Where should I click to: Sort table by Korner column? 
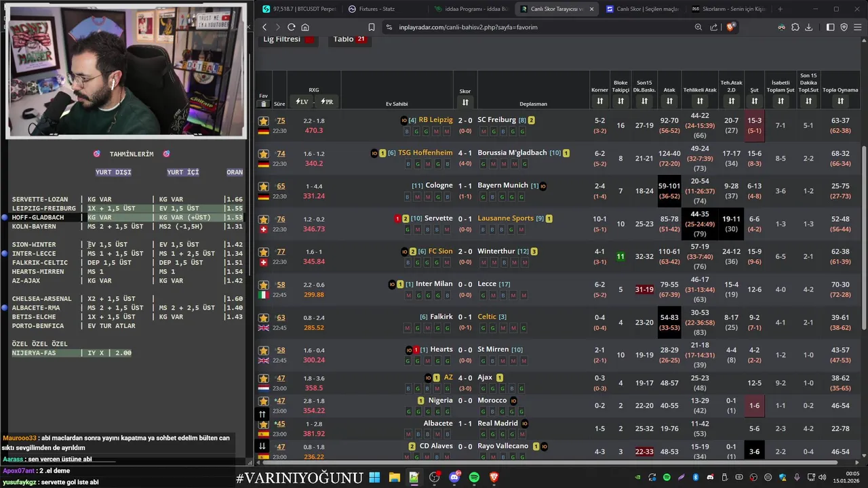click(x=600, y=101)
